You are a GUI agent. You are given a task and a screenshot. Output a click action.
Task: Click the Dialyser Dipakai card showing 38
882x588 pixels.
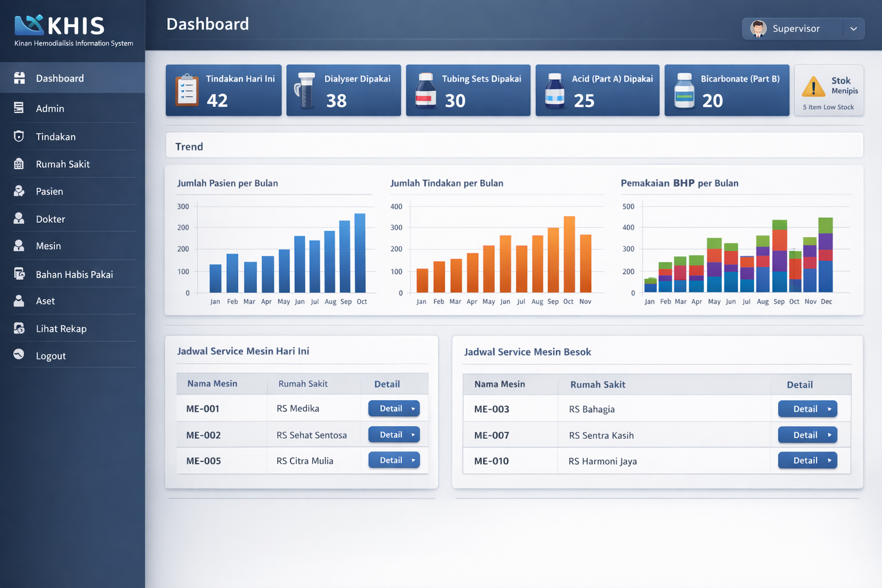(x=343, y=90)
